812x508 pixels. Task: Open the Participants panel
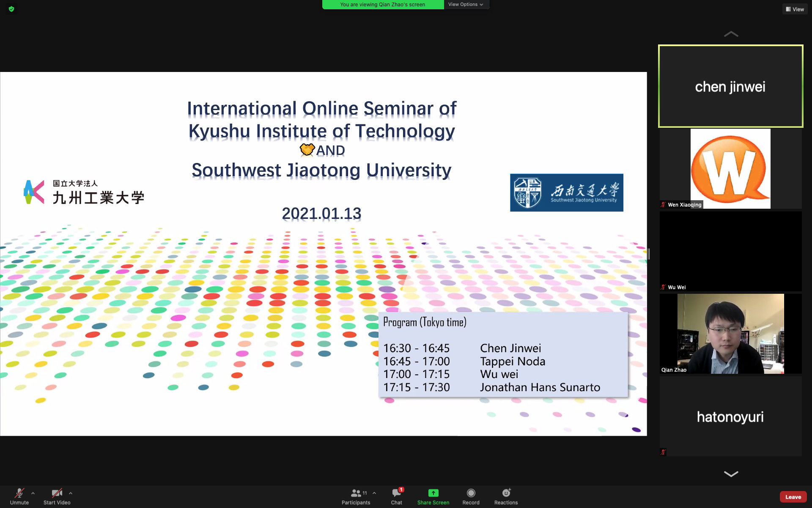[x=356, y=497]
